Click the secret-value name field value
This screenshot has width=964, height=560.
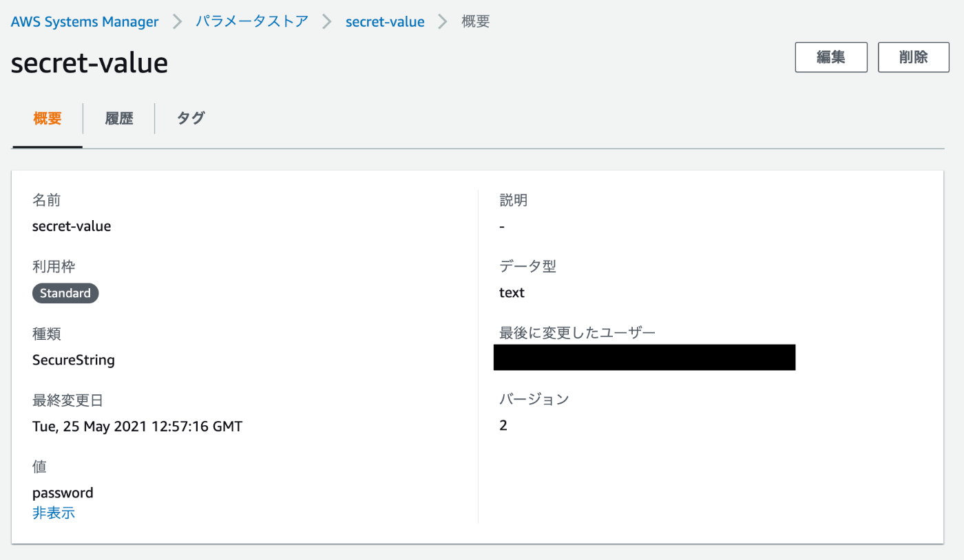pyautogui.click(x=72, y=226)
